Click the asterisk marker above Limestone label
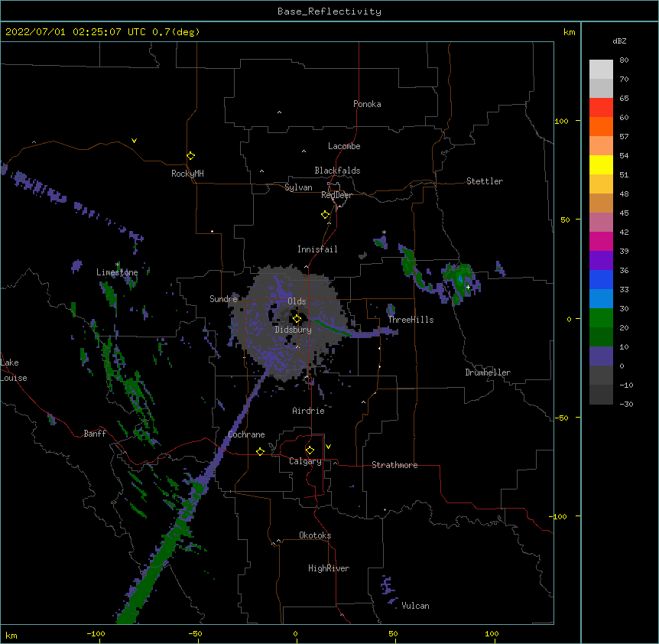The width and height of the screenshot is (659, 644). tap(118, 265)
